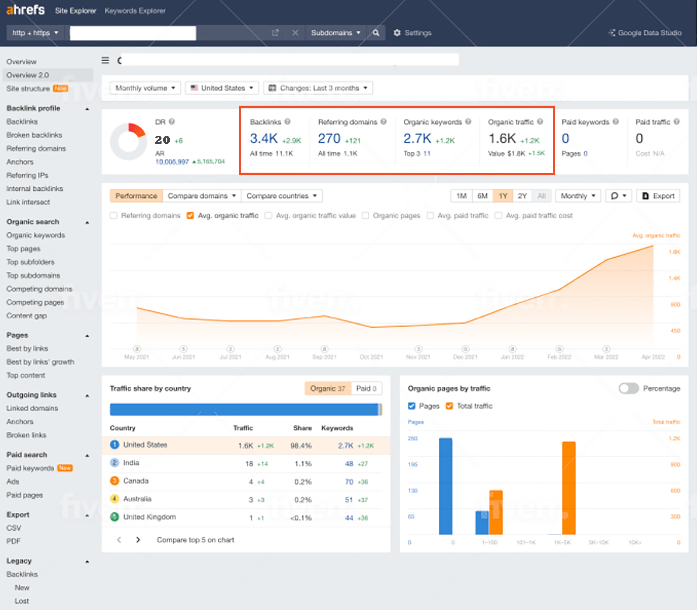Collapse the Organic search section
The width and height of the screenshot is (700, 610).
(x=87, y=222)
